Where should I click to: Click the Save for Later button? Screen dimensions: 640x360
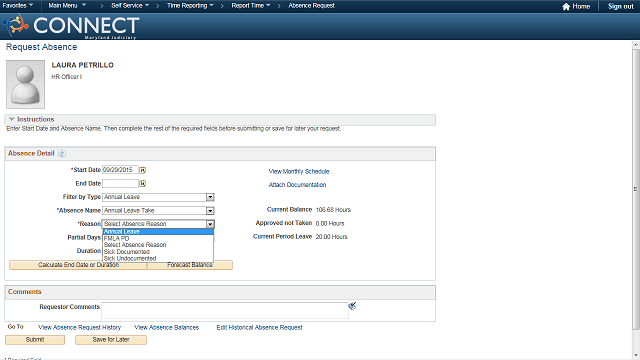click(111, 340)
